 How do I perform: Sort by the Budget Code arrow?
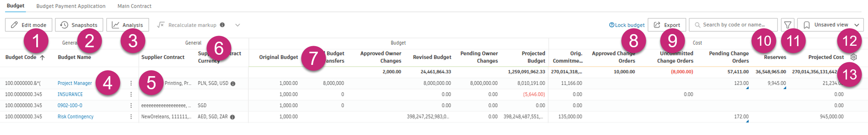coord(42,57)
